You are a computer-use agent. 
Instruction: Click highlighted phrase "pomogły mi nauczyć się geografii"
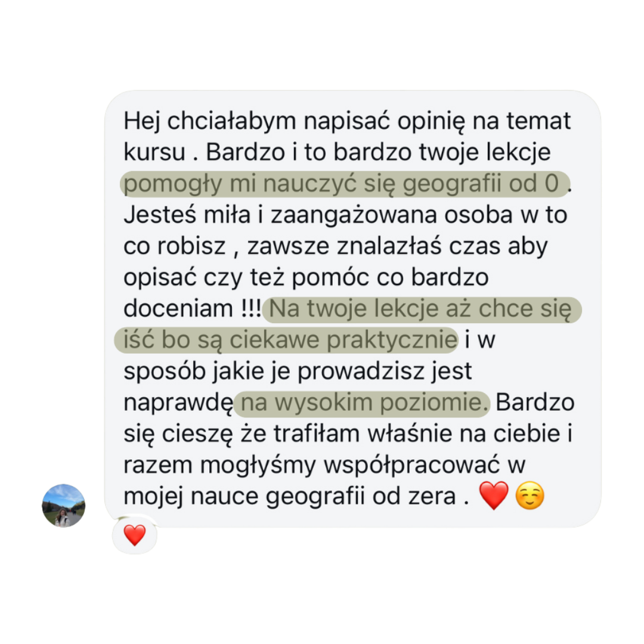[x=312, y=184]
